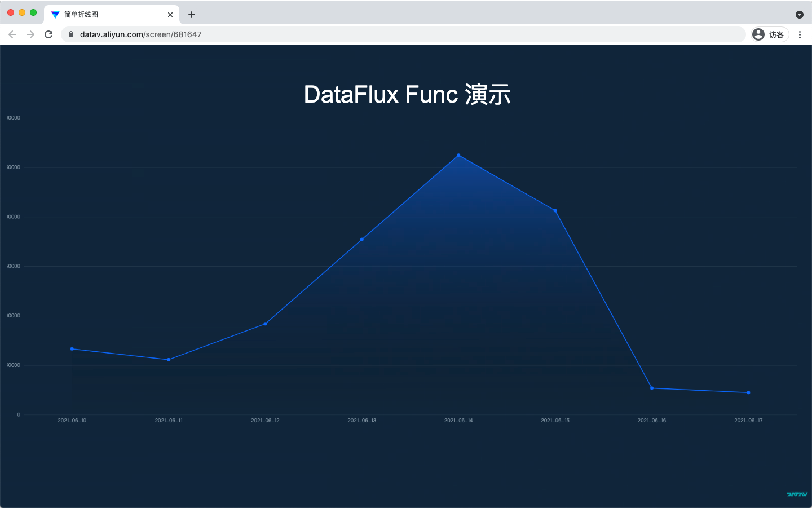Viewport: 812px width, 508px height.
Task: Click the DataV logo in corner
Action: click(x=797, y=494)
